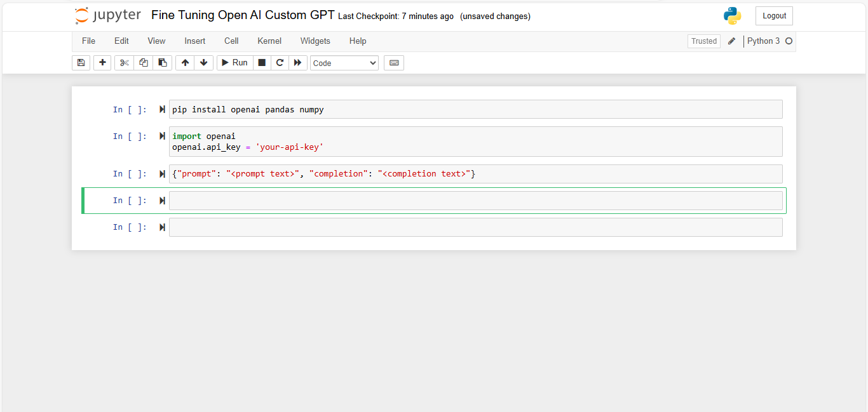Click the notebook title Fine Tuning Open AI Custom GPT

tap(241, 15)
